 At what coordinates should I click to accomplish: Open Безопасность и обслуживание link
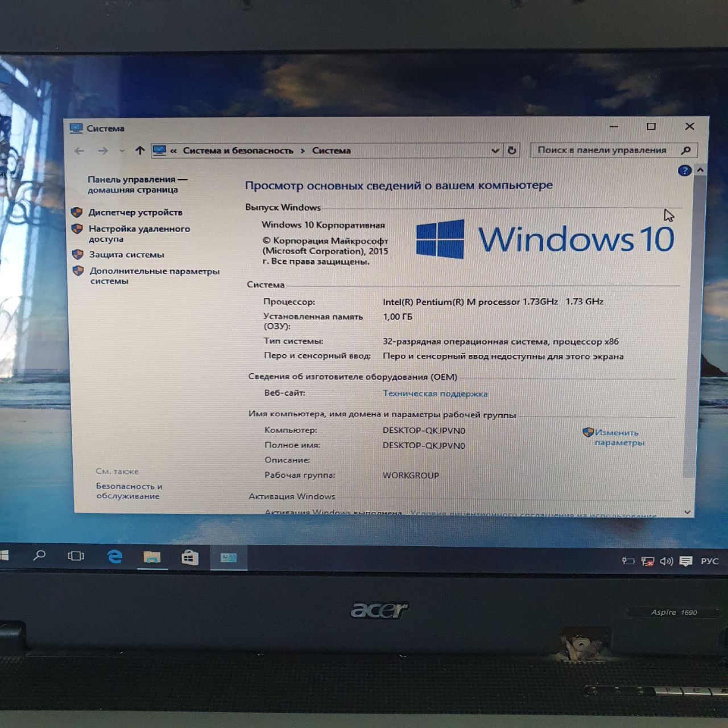coord(129,491)
